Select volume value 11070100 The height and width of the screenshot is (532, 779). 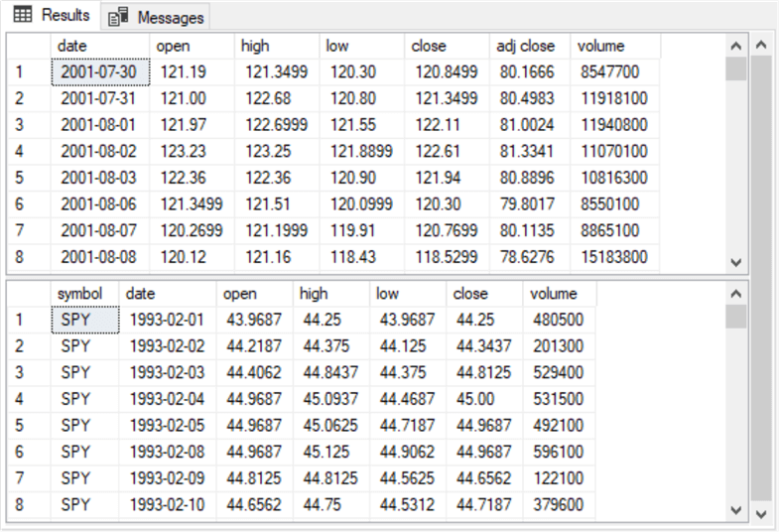click(615, 151)
